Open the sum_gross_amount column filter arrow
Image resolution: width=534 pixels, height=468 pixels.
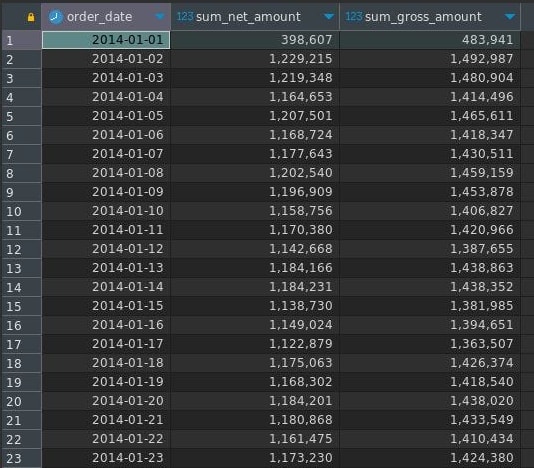point(510,16)
